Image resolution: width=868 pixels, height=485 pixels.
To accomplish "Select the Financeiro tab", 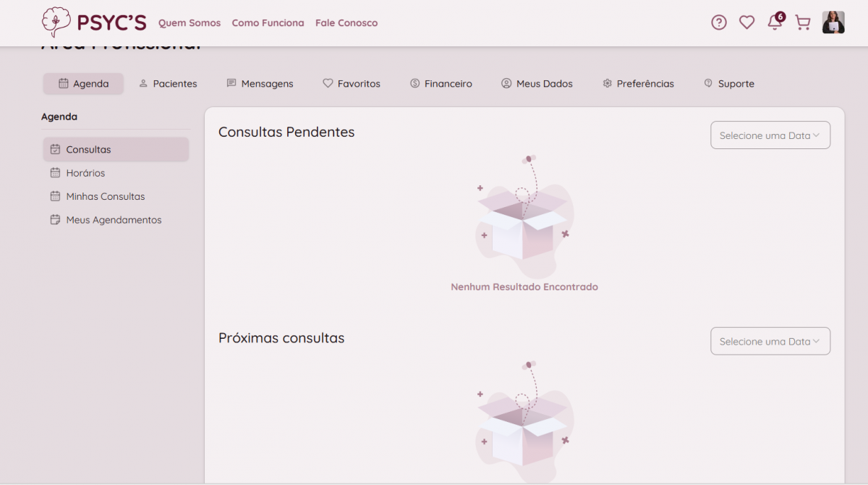I will coord(441,84).
